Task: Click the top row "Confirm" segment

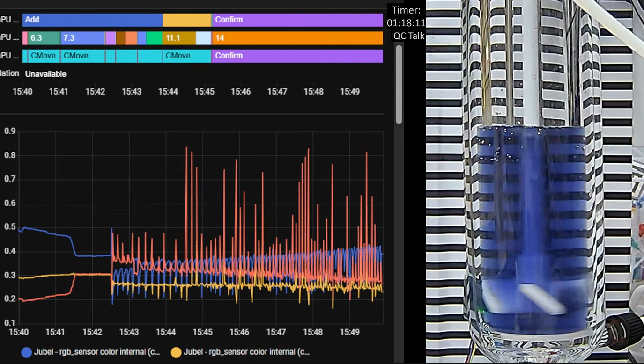Action: pyautogui.click(x=297, y=20)
